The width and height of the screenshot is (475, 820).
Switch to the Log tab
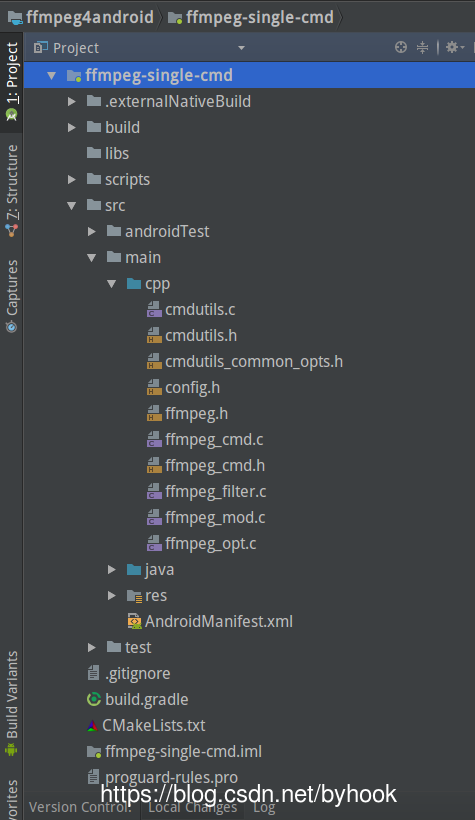coord(264,807)
